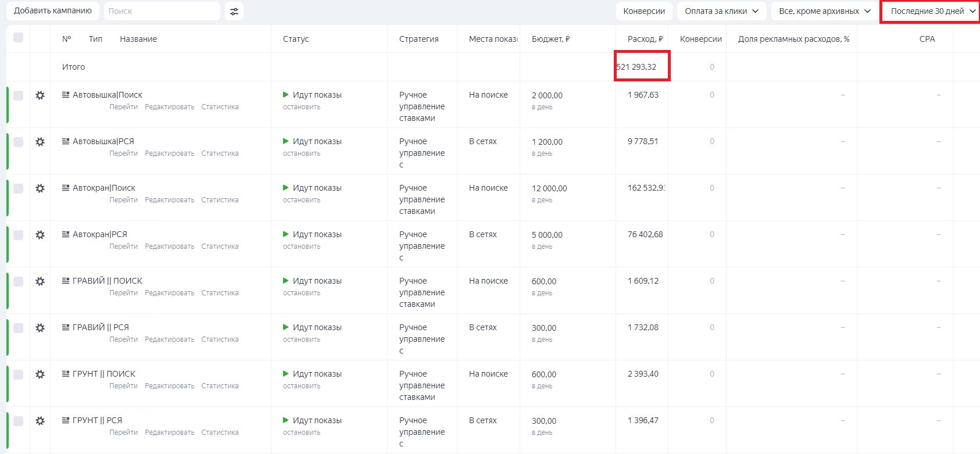Click green play status icon for Автовышка|Поиск

point(285,95)
